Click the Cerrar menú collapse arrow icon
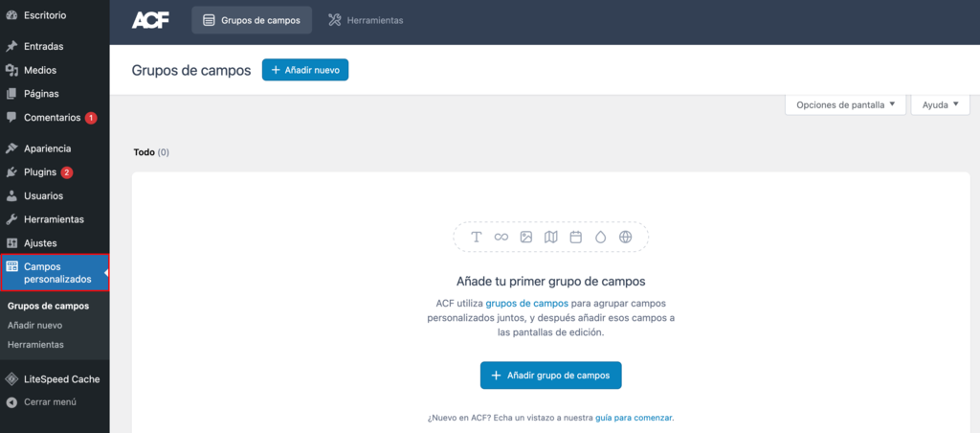This screenshot has width=980, height=433. [11, 402]
